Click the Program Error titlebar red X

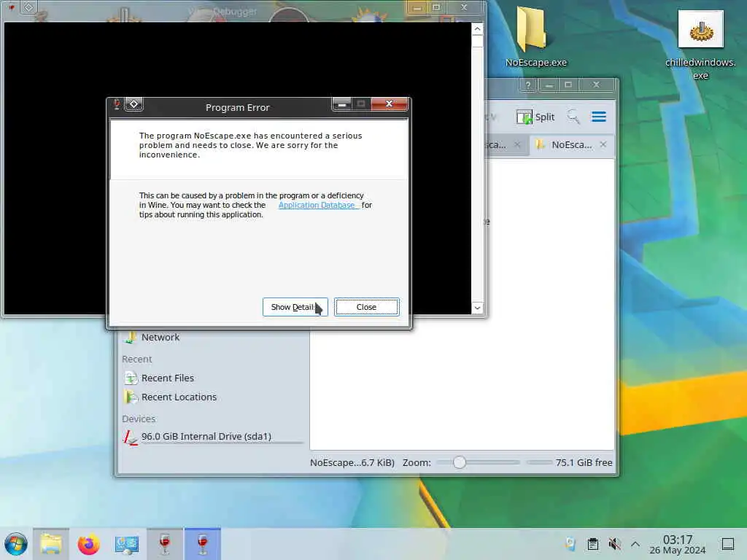point(390,104)
